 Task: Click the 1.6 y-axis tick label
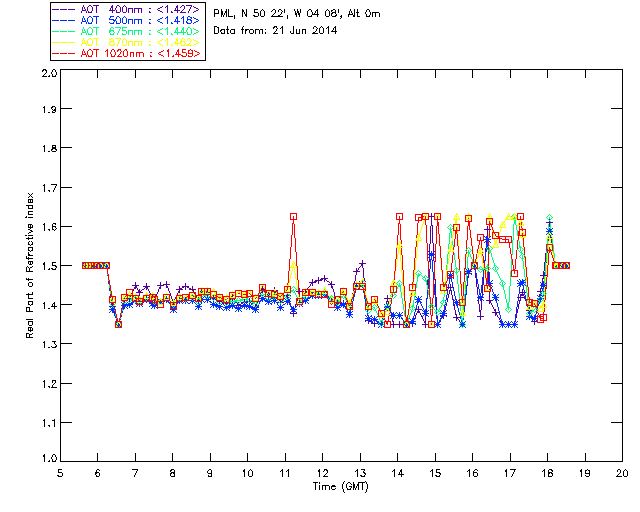pos(49,226)
